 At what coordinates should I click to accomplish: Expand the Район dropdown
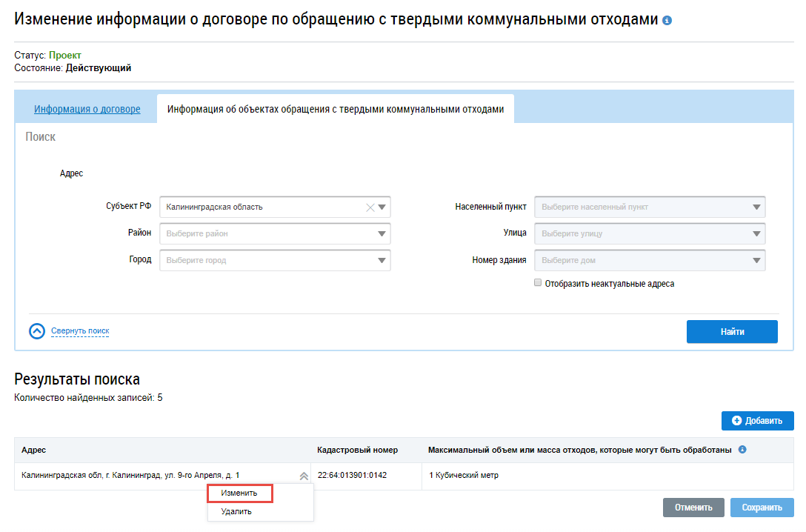pyautogui.click(x=382, y=234)
